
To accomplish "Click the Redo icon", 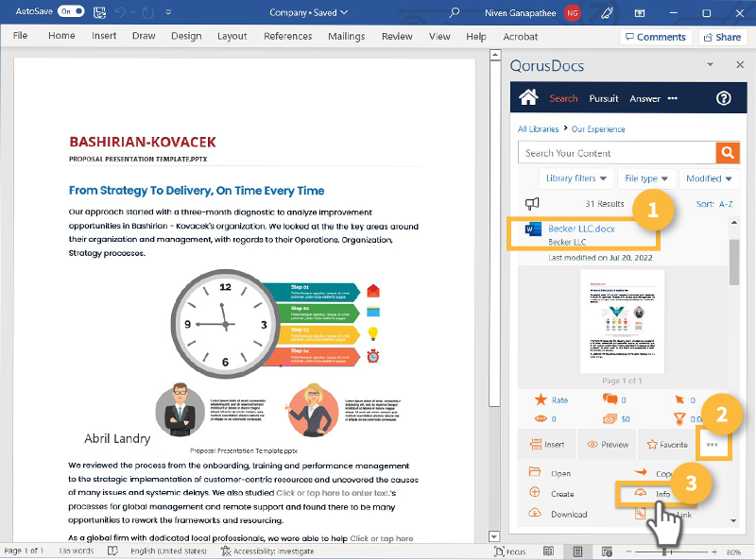I will 148,12.
